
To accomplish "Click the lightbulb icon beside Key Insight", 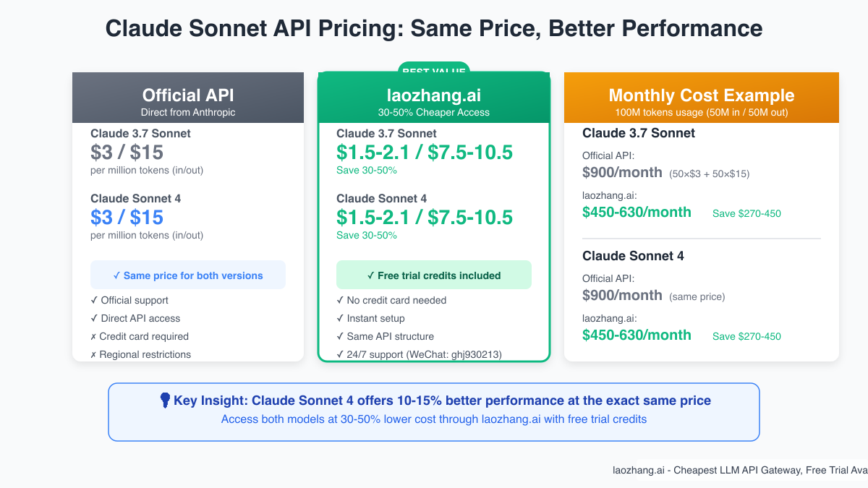I will [x=165, y=400].
